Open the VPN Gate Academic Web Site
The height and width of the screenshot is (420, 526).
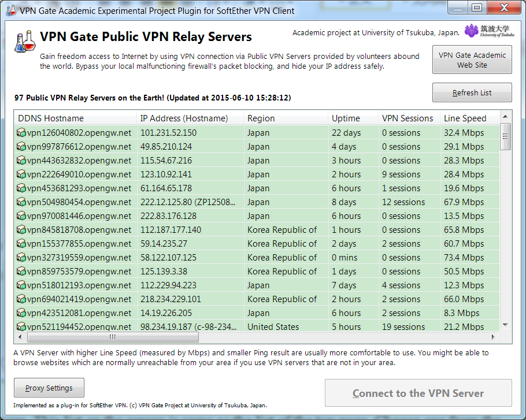[472, 60]
